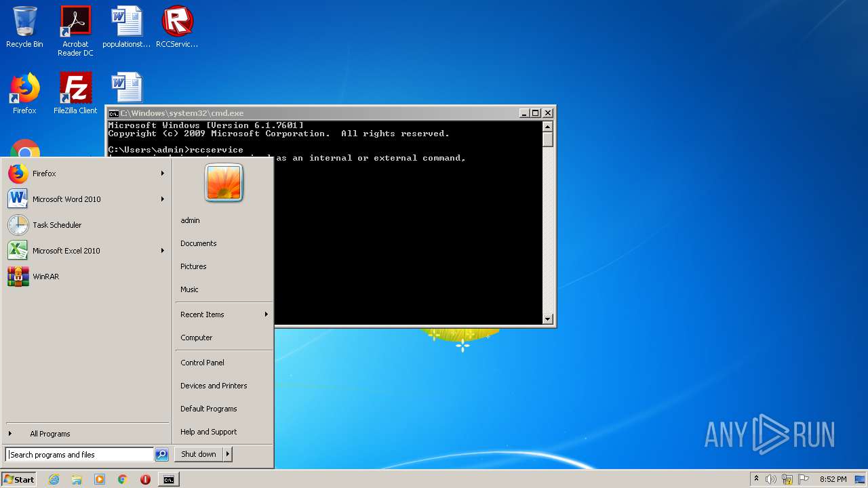Expand the Recent Items submenu arrow
Image resolution: width=868 pixels, height=488 pixels.
(x=266, y=314)
